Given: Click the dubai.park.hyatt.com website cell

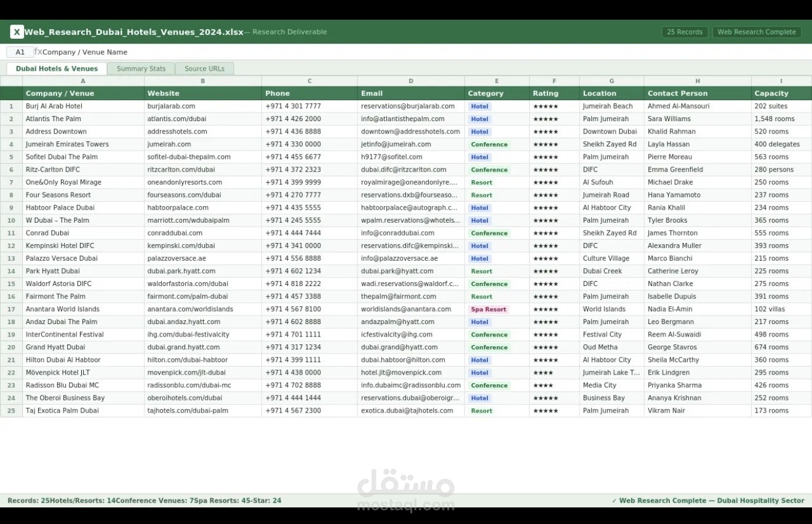Looking at the screenshot, I should (203, 271).
